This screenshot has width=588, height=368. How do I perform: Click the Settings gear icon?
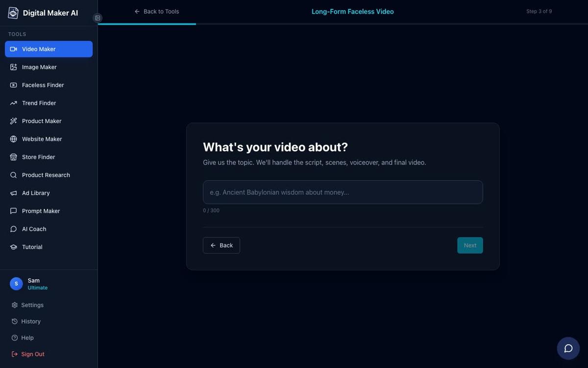coord(15,305)
